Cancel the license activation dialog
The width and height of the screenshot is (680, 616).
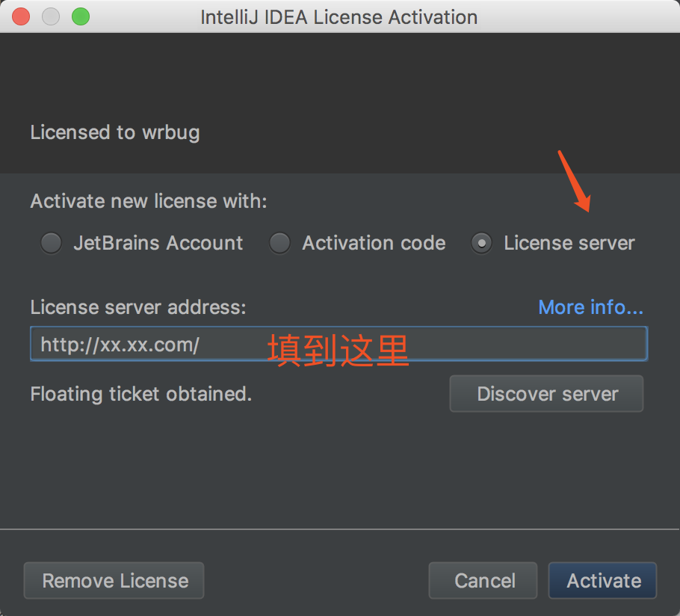(x=483, y=580)
